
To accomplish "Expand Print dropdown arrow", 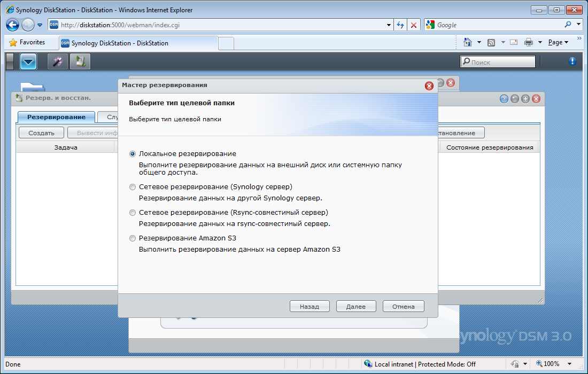I will pyautogui.click(x=540, y=42).
